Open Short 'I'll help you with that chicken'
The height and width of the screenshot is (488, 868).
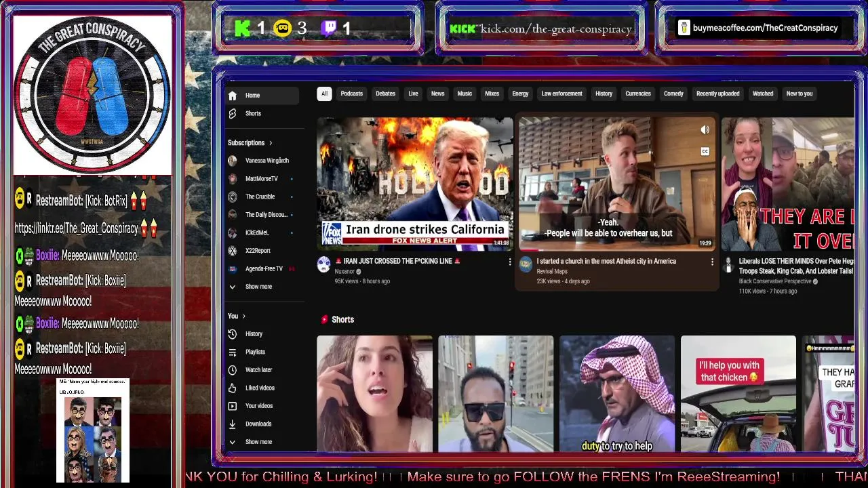pyautogui.click(x=738, y=393)
